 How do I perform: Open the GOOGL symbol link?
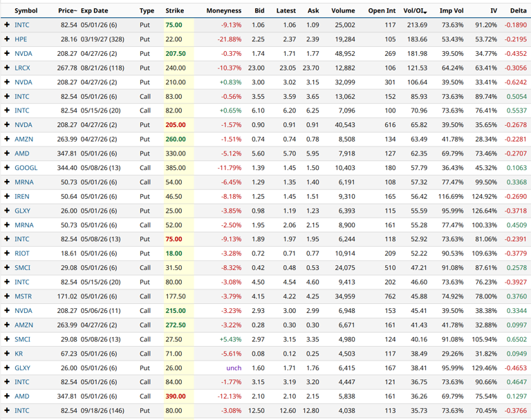pyautogui.click(x=26, y=168)
